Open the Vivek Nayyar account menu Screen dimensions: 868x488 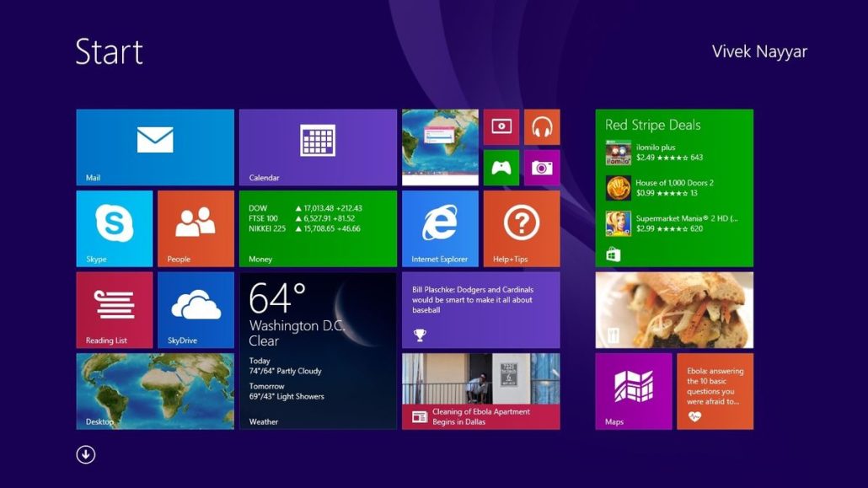tap(759, 51)
